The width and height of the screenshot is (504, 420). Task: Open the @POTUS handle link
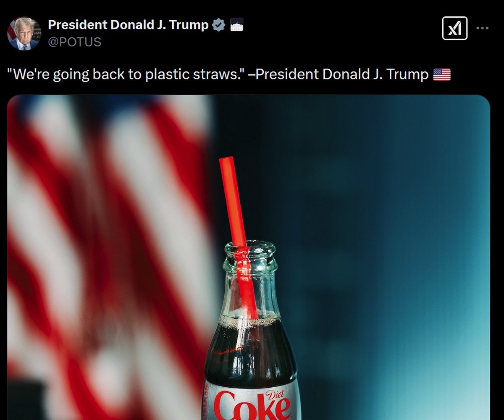point(75,42)
